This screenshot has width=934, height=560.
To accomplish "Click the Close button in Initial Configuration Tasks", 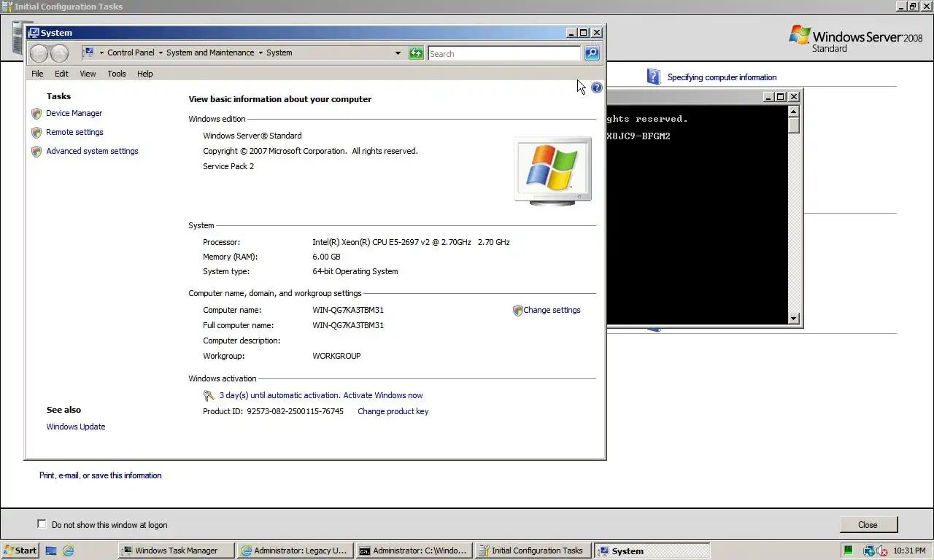I will (868, 524).
